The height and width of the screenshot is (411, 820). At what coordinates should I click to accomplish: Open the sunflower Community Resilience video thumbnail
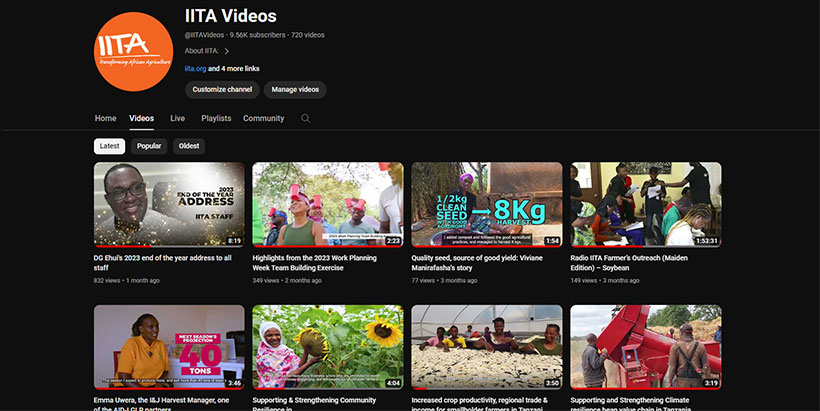(x=328, y=346)
